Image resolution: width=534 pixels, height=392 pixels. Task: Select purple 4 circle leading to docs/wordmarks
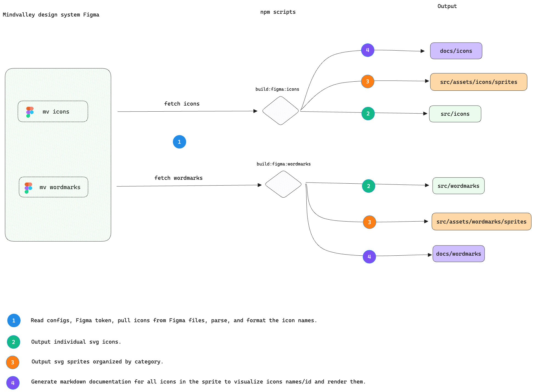pyautogui.click(x=369, y=257)
